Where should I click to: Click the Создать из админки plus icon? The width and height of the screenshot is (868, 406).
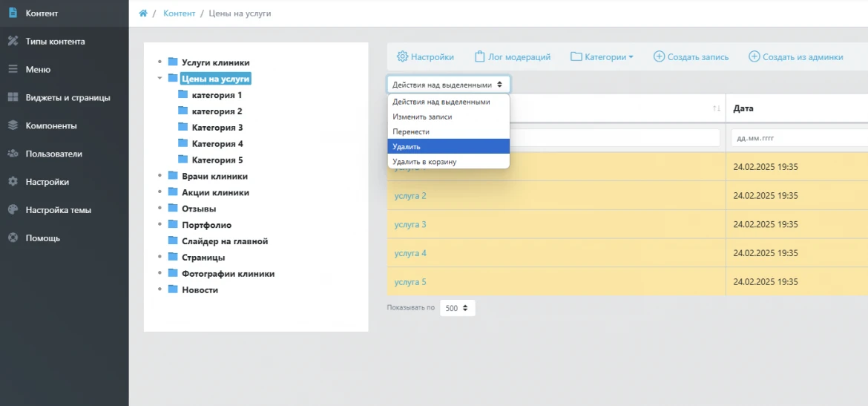point(754,56)
